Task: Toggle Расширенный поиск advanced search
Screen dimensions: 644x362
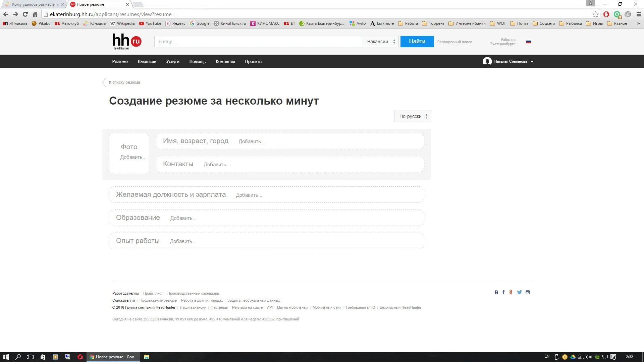Action: (x=455, y=42)
